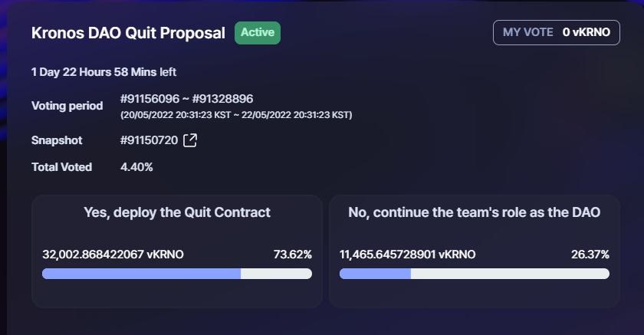Screen dimensions: 644x335
Task: Click the 11,465.645728901 vKRNO amount
Action: (407, 255)
